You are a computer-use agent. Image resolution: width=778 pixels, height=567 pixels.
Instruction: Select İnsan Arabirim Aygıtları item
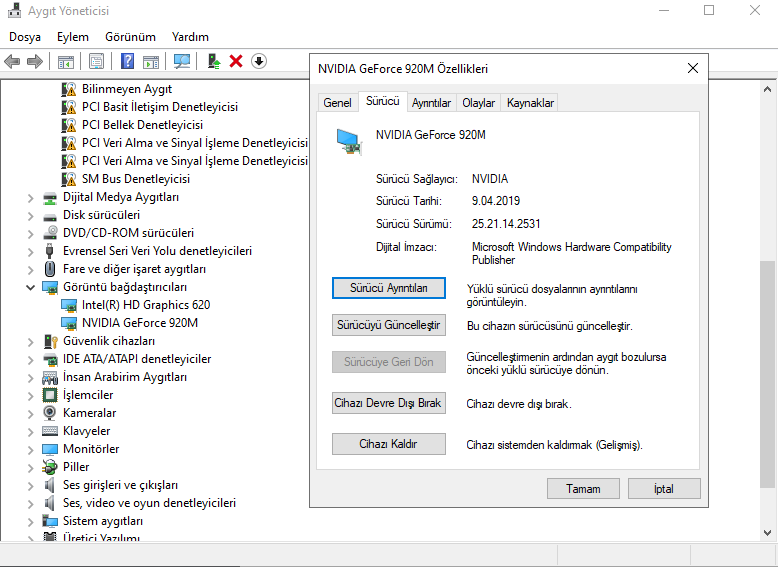(x=125, y=377)
